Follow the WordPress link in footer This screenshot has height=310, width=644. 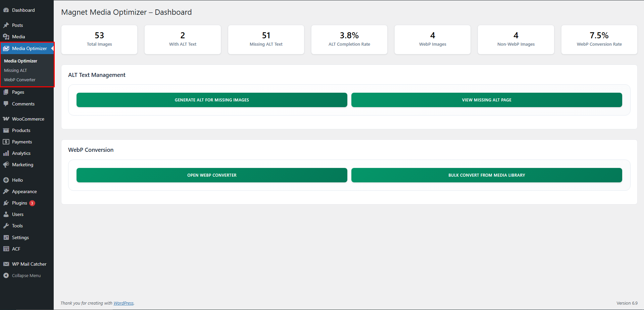(123, 303)
